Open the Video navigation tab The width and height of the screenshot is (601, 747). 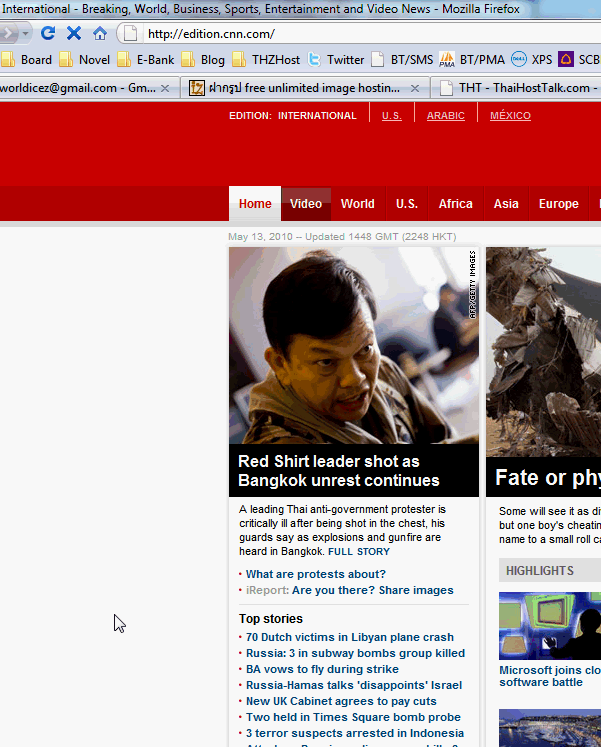point(306,204)
